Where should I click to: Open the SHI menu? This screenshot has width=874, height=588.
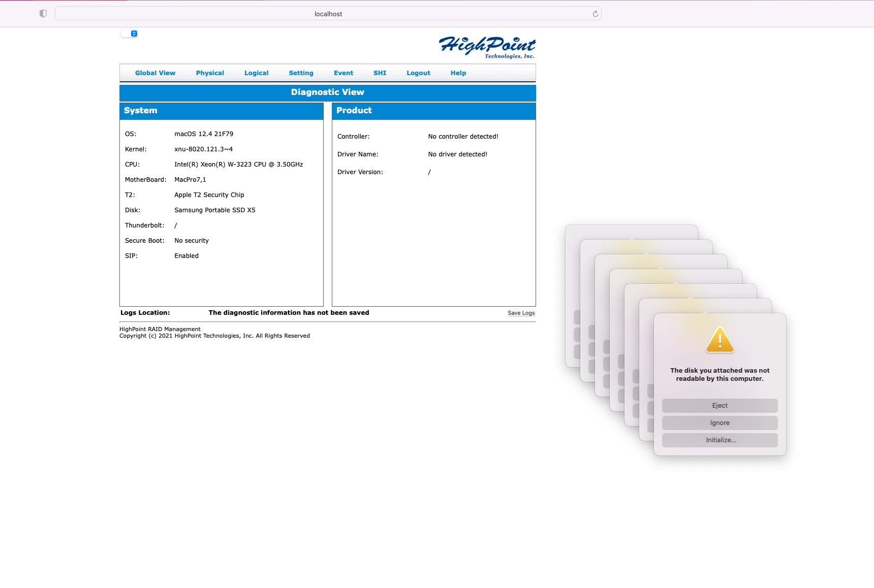[x=380, y=73]
